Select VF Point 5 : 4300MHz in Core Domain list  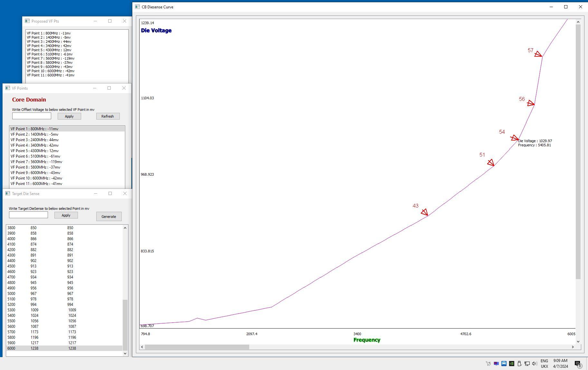[x=67, y=151]
